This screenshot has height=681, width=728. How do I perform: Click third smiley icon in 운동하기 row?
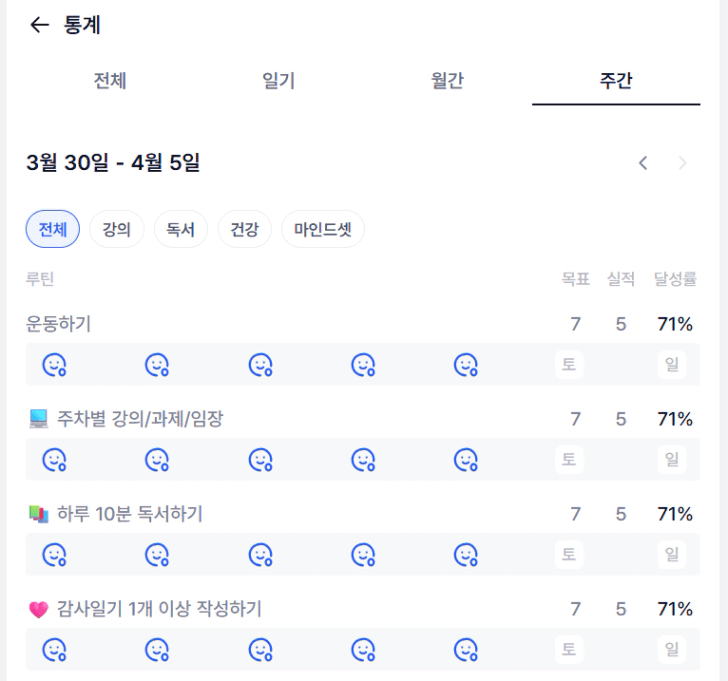pyautogui.click(x=260, y=365)
